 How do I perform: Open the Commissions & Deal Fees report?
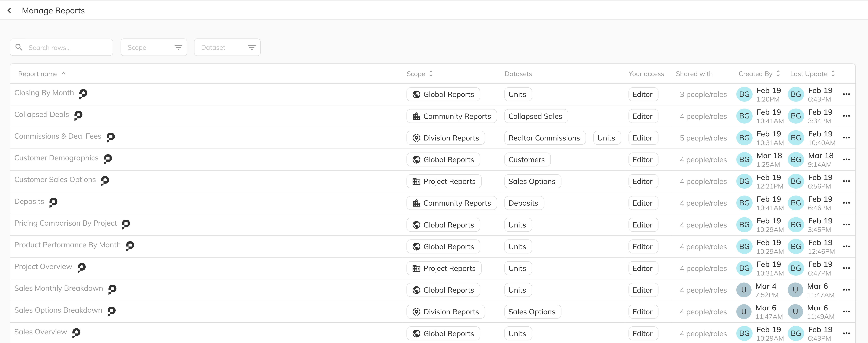[58, 136]
